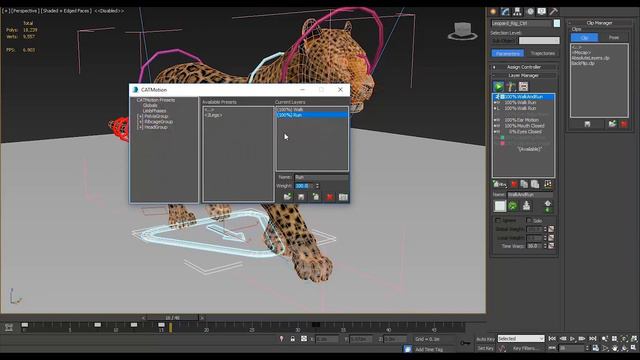The width and height of the screenshot is (640, 360).
Task: Increase the CATMotion Weight spinner
Action: pyautogui.click(x=317, y=184)
